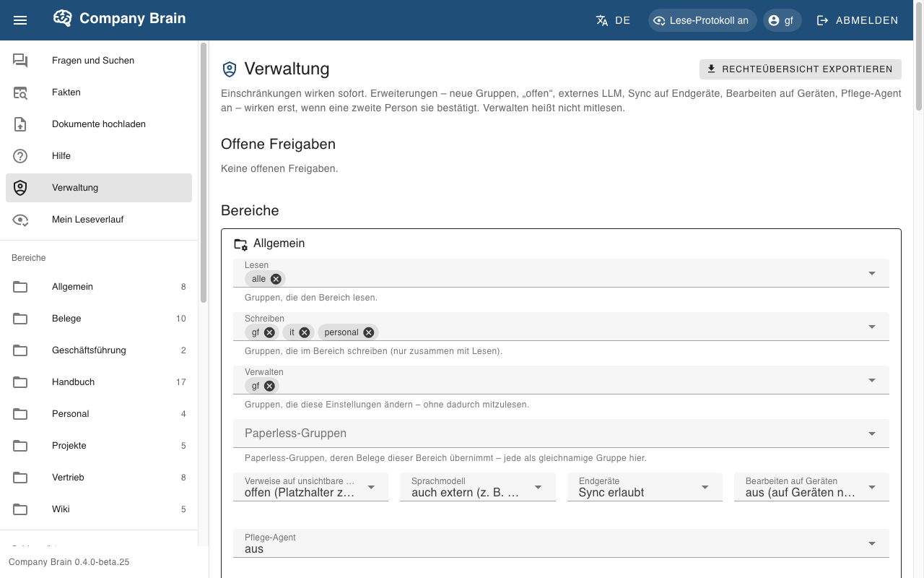Open the hamburger navigation menu
The height and width of the screenshot is (578, 924).
20,20
